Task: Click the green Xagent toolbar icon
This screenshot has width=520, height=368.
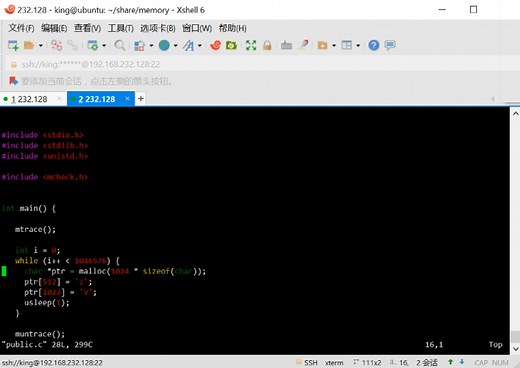Action: point(231,45)
